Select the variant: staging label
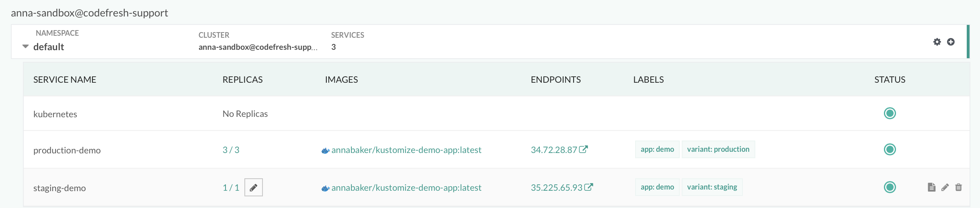980x208 pixels. pyautogui.click(x=712, y=187)
